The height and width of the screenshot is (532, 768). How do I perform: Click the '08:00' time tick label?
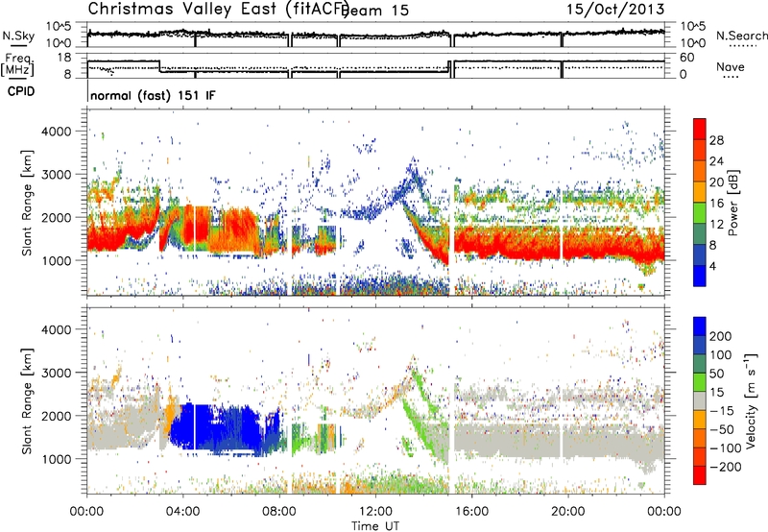click(x=279, y=512)
